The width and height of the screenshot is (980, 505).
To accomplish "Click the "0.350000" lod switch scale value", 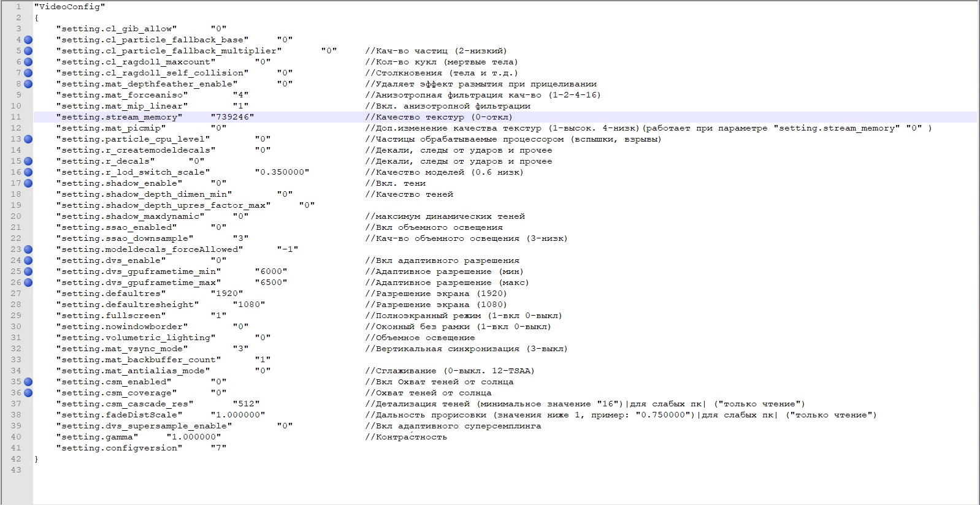I will point(281,172).
